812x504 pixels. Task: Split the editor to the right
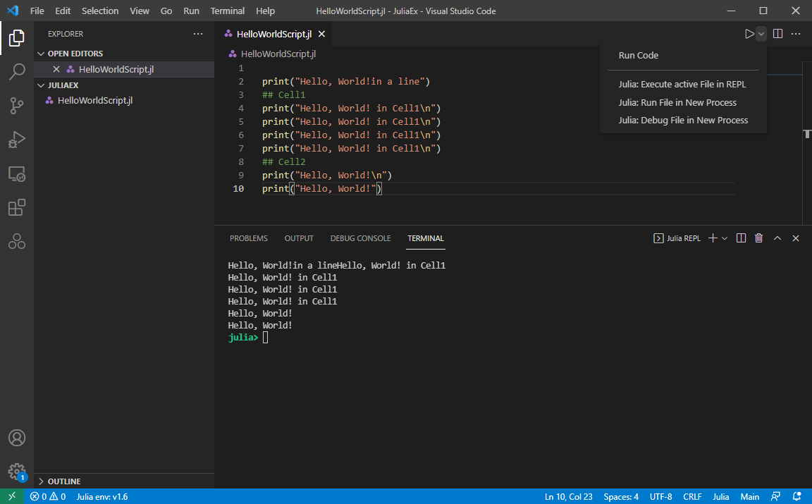tap(778, 34)
